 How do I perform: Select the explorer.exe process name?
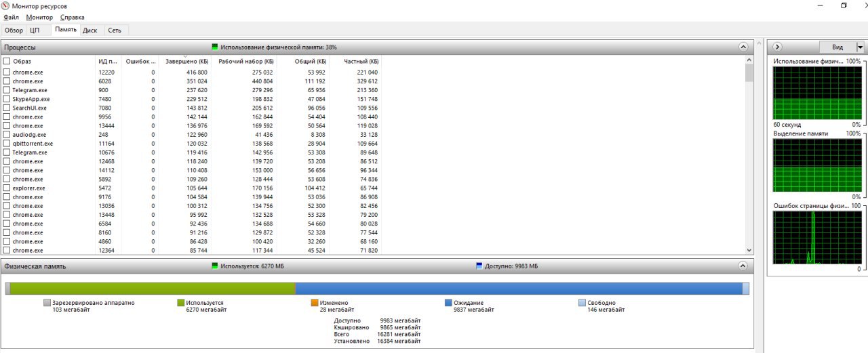[x=28, y=188]
